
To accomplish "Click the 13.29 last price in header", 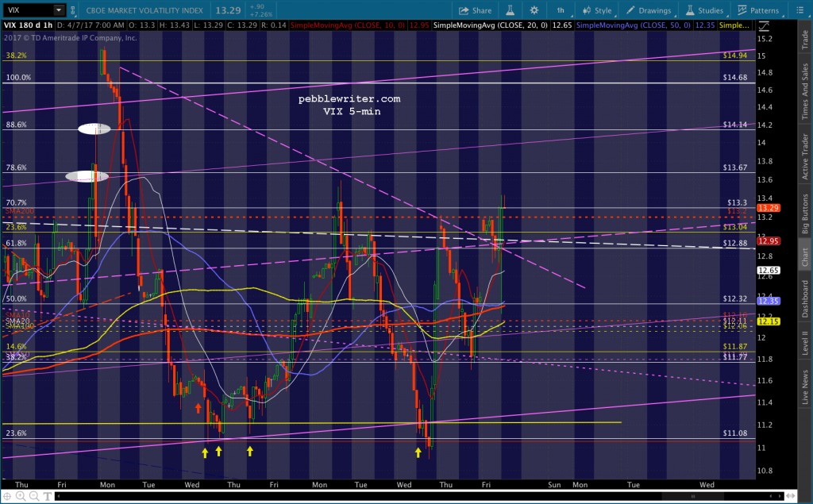I will coord(228,10).
